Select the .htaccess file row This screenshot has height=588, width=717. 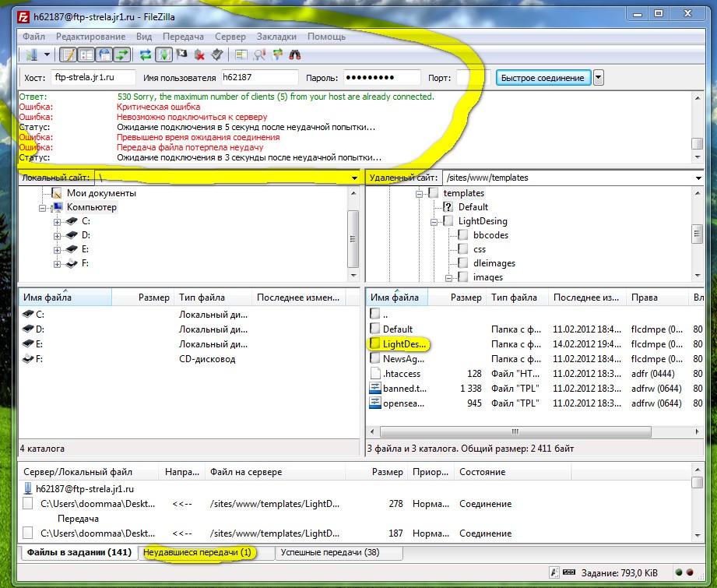click(535, 374)
